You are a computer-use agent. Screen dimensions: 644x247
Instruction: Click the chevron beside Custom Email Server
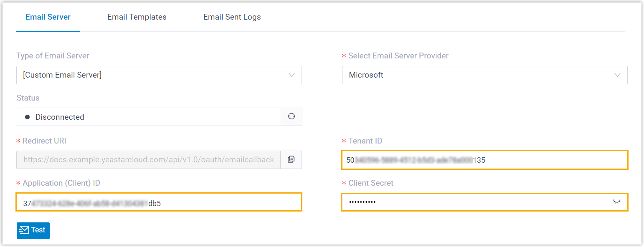click(292, 75)
